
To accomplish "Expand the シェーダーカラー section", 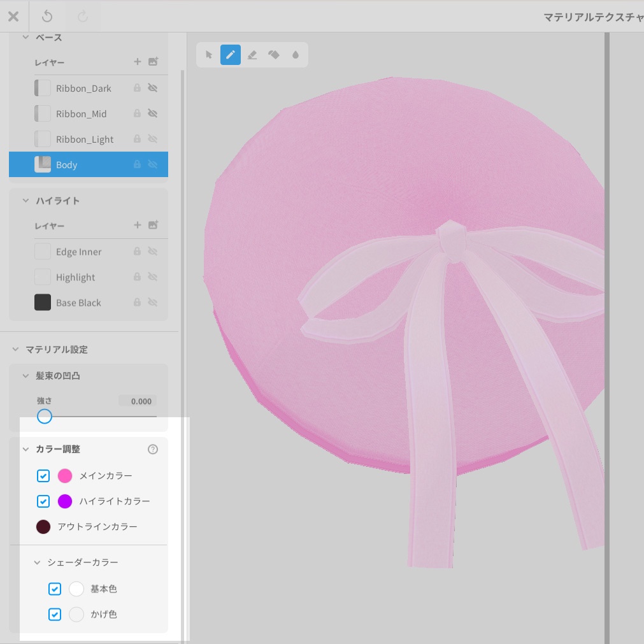I will (x=36, y=562).
